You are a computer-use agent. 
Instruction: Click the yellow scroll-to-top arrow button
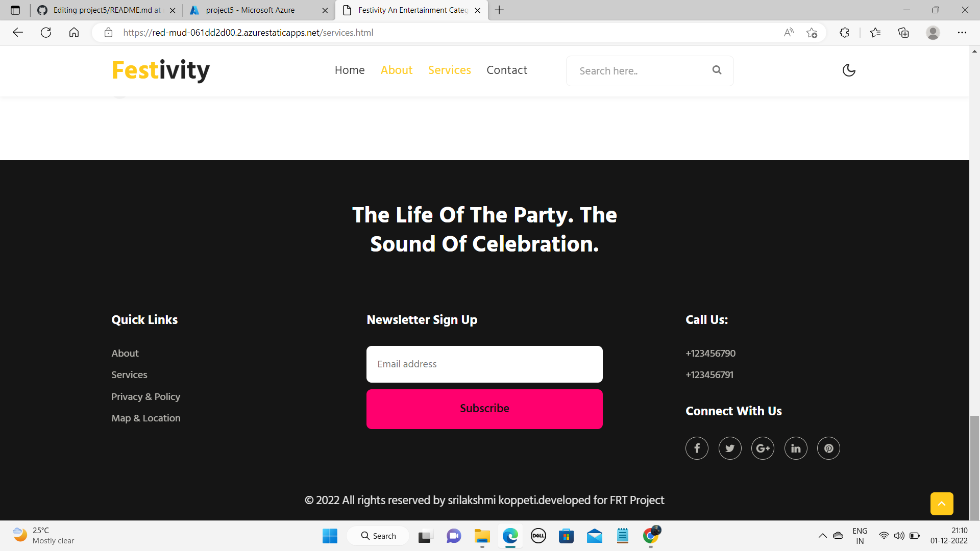coord(941,504)
